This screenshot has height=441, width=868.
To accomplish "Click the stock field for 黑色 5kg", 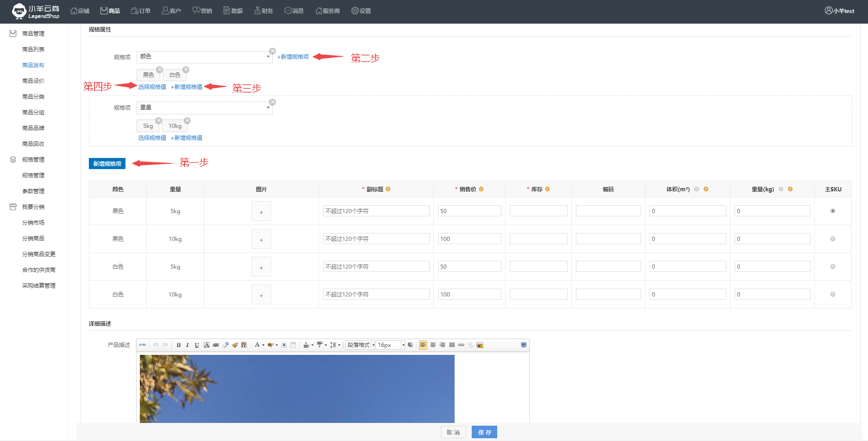I will point(538,211).
